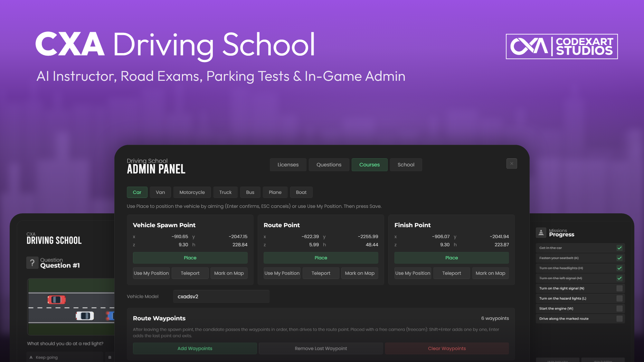644x362 pixels.
Task: Toggle 'Turn on the left signal (M)' checkbox
Action: (x=620, y=278)
